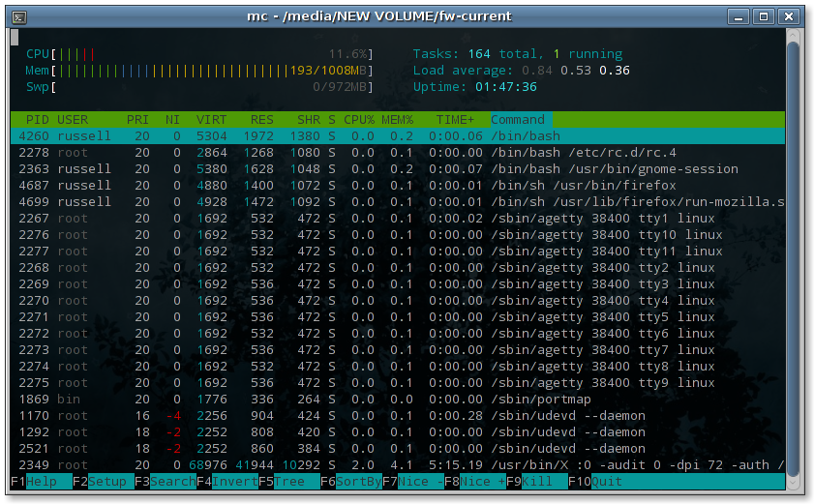Screen dimensions: 814x504
Task: Sort by the PID column header
Action: [38, 120]
